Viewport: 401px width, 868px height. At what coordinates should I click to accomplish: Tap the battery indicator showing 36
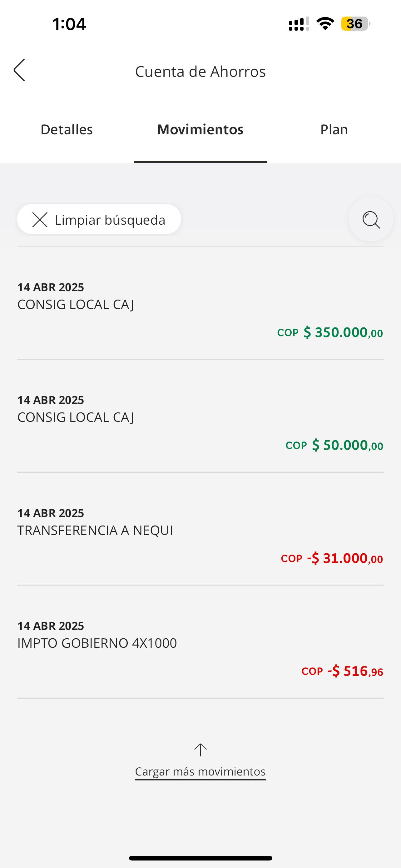coord(355,23)
